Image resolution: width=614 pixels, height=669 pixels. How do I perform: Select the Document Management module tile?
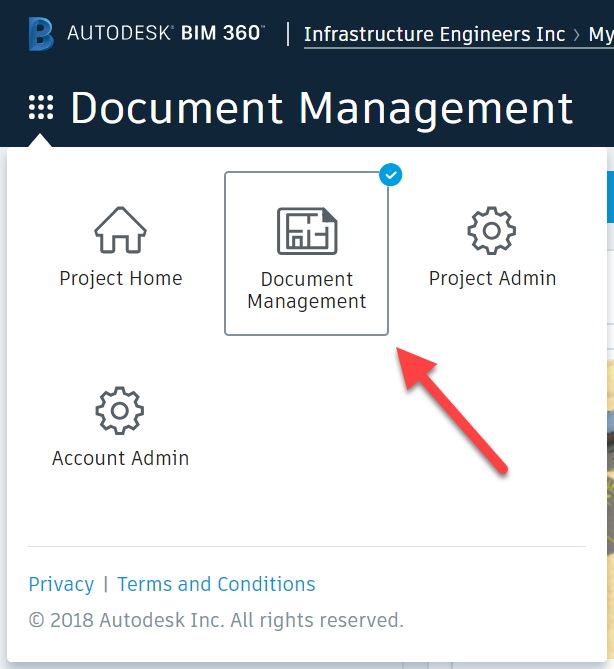306,253
